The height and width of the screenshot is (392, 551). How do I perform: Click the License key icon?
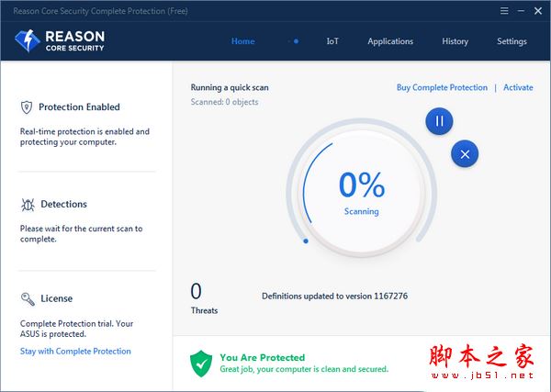click(28, 299)
